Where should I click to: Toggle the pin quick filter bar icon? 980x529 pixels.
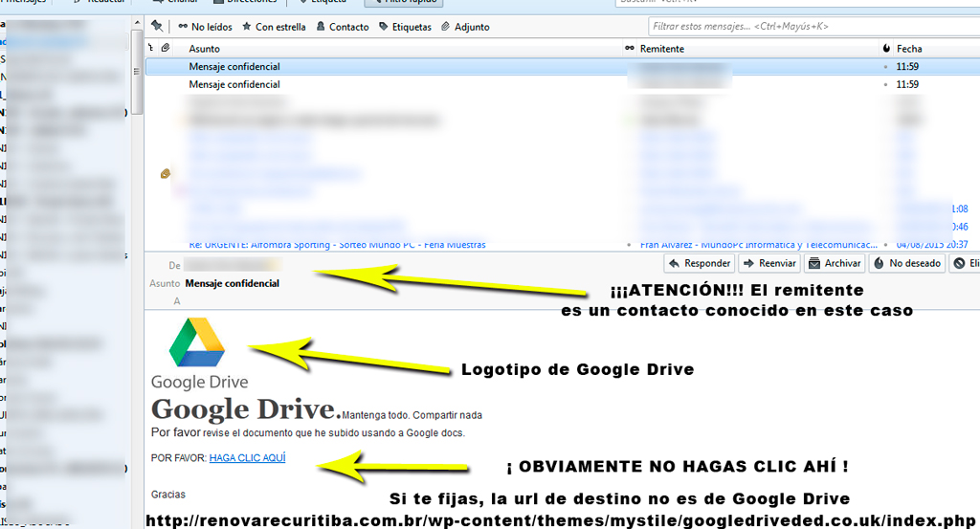pos(157,26)
